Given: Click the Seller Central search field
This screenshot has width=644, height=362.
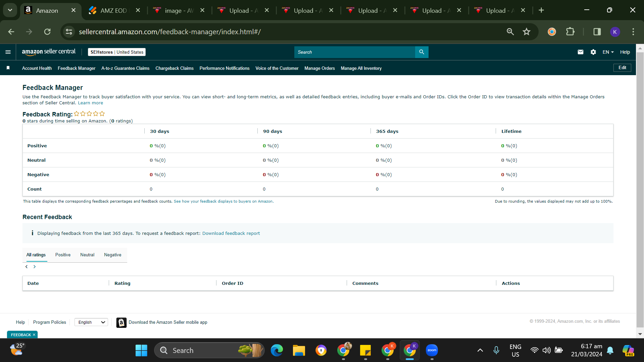Looking at the screenshot, I should tap(354, 52).
